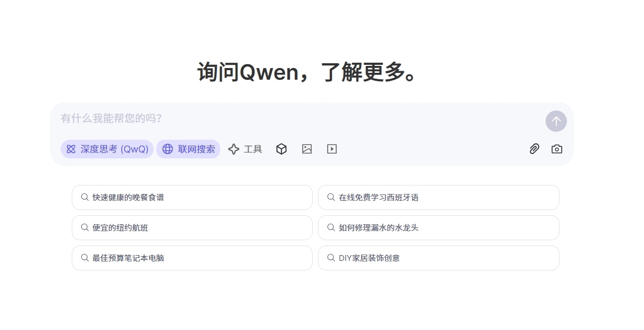Pick the DIY家居装饰创意 suggestion
The width and height of the screenshot is (644, 330).
[438, 258]
